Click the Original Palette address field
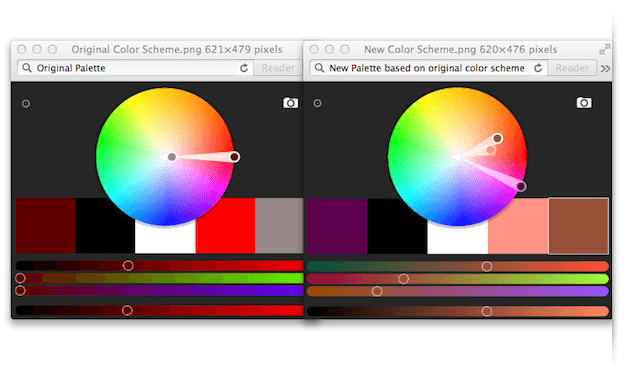This screenshot has width=625, height=370. (x=136, y=68)
